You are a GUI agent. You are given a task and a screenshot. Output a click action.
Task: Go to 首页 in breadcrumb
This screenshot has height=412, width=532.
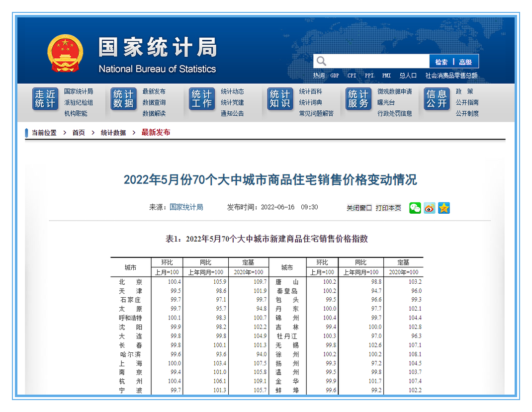[x=79, y=133]
